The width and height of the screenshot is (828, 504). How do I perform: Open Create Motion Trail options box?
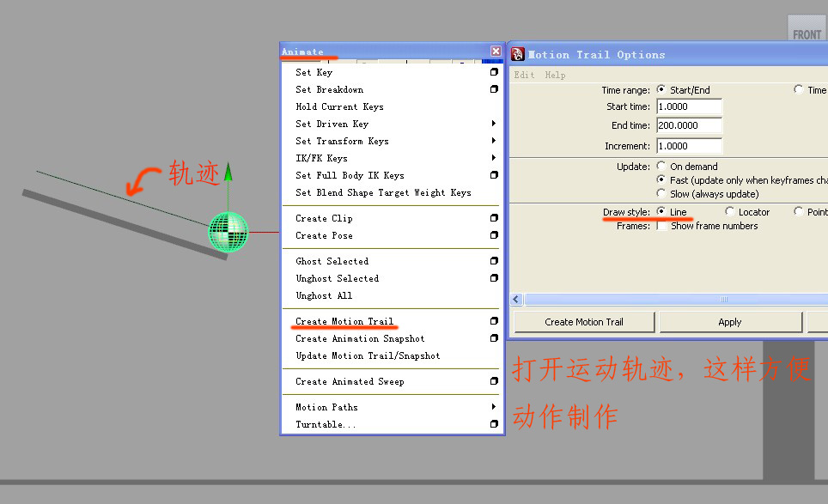click(x=494, y=321)
